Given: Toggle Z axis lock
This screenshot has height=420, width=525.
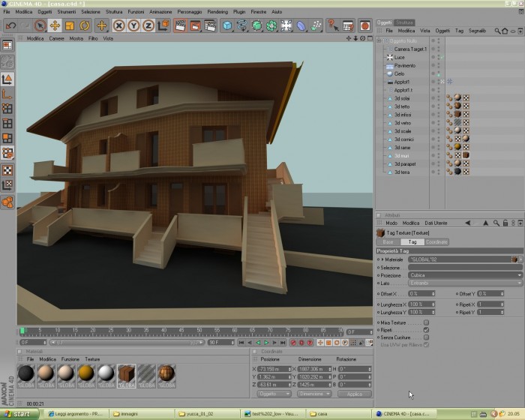Looking at the screenshot, I should click(148, 25).
